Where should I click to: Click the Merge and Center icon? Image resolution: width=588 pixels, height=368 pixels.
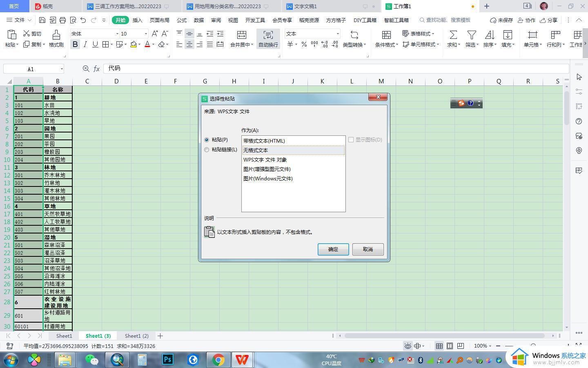(x=242, y=35)
